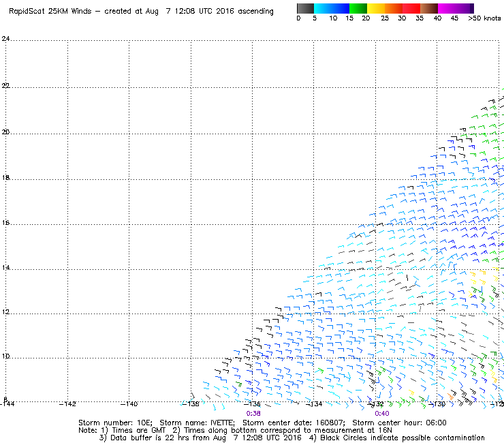
Task: Click the '>50 knots' legend label
Action: pyautogui.click(x=484, y=18)
